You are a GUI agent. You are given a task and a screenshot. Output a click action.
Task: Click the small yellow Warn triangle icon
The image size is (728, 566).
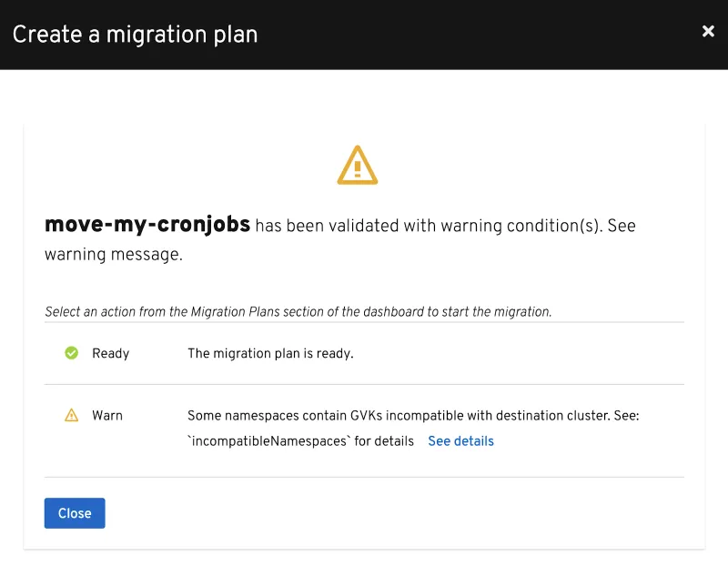click(x=72, y=416)
